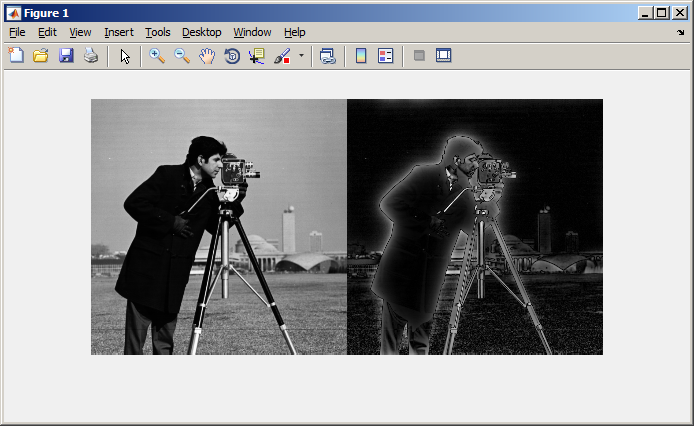Expand the Brush tool color dropdown arrow
The image size is (694, 426).
click(301, 56)
